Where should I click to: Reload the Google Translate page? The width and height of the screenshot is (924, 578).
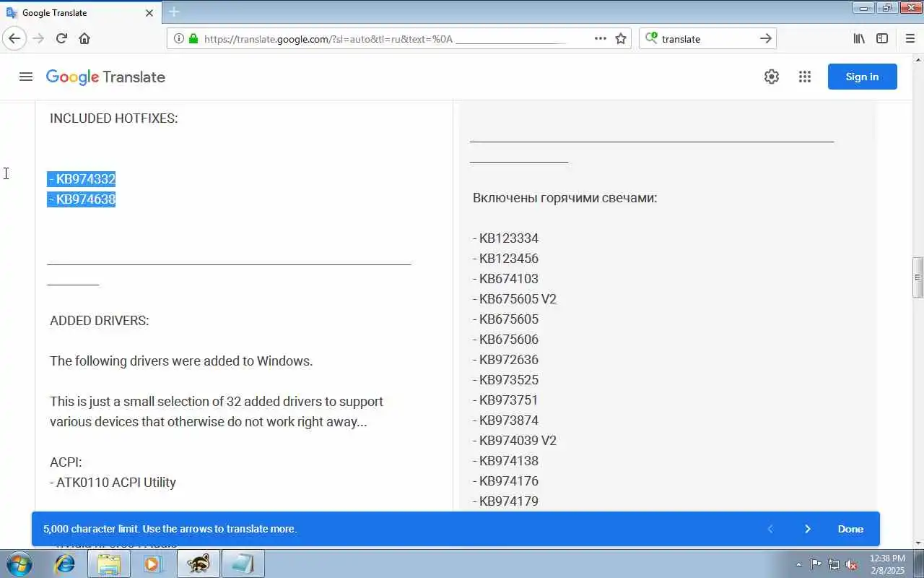[61, 38]
